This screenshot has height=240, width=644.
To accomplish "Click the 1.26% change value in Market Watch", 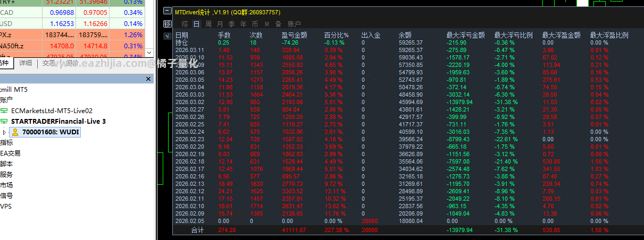I will click(133, 35).
